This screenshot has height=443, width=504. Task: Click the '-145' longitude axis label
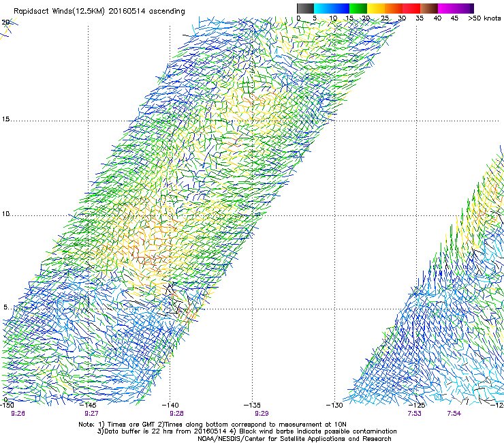pyautogui.click(x=88, y=405)
